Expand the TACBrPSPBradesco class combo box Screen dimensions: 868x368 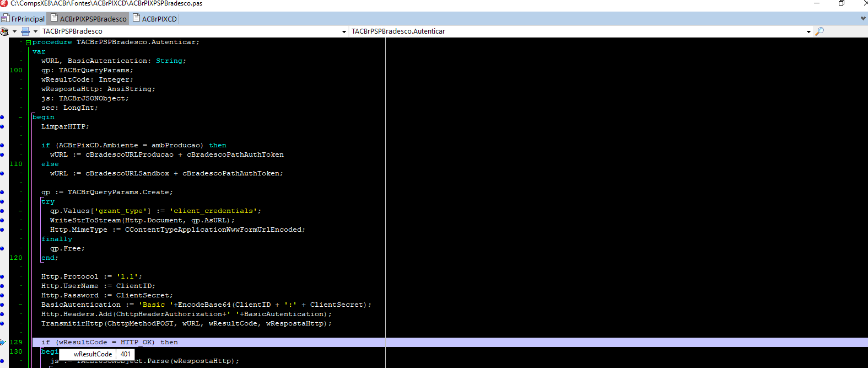coord(344,31)
